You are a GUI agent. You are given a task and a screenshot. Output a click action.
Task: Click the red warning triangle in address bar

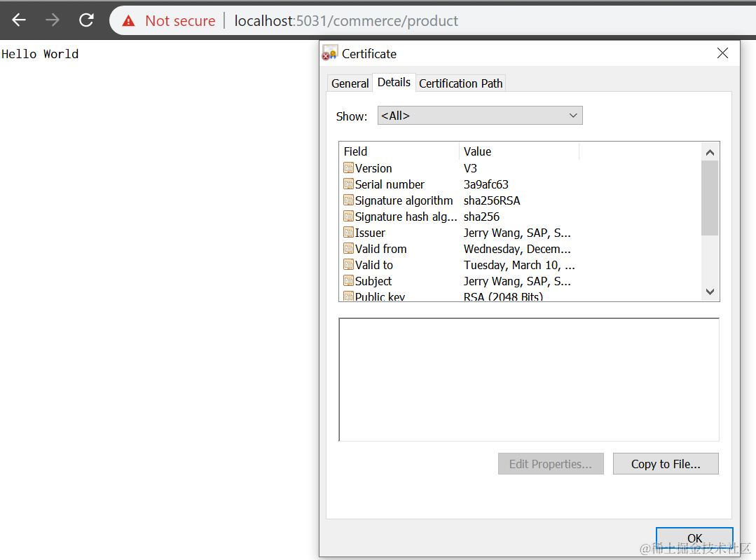click(x=128, y=21)
